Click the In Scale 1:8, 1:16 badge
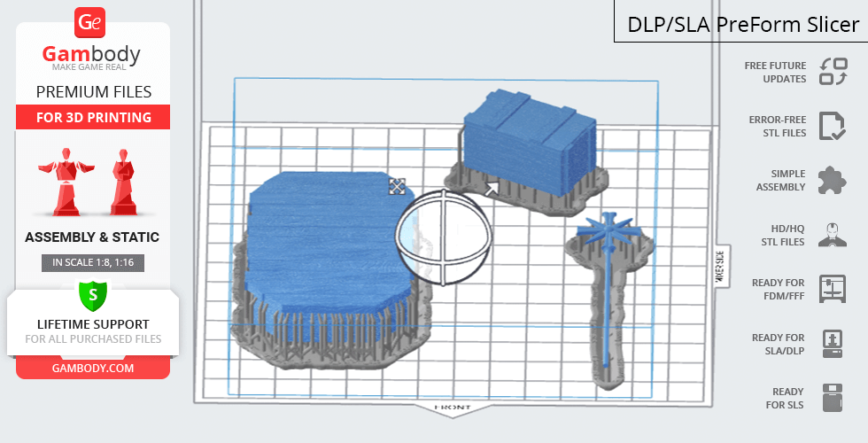The width and height of the screenshot is (868, 443). [92, 262]
